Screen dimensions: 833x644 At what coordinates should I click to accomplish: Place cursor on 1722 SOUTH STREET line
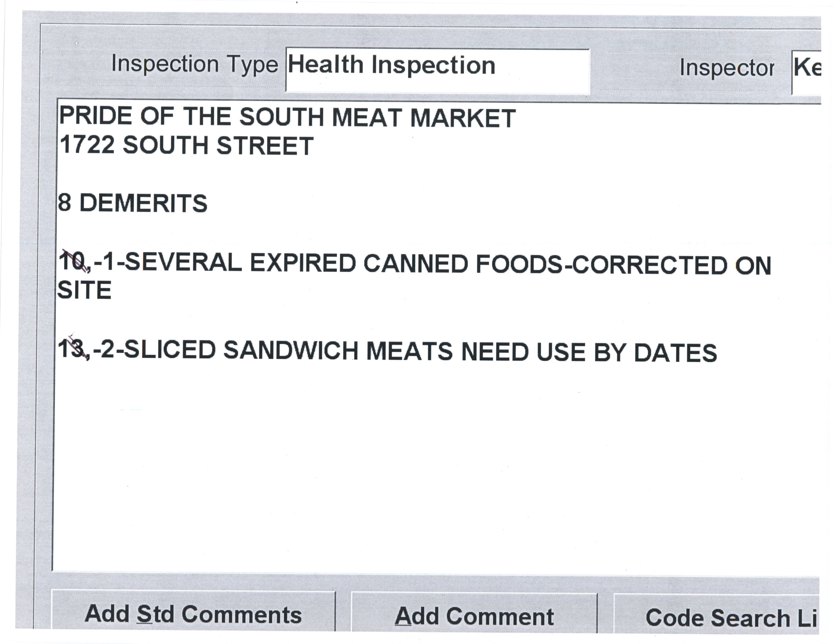pos(187,146)
